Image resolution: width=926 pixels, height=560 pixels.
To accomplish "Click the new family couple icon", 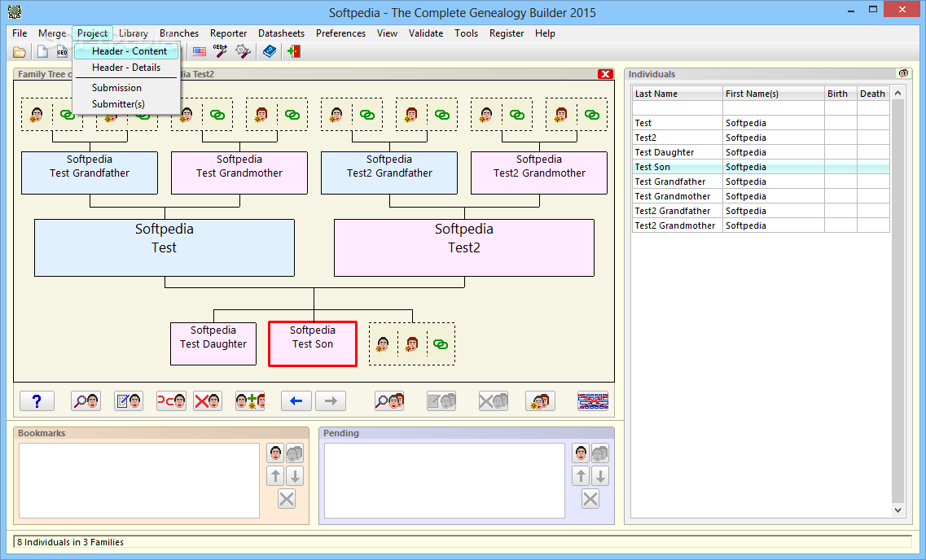I will [540, 401].
